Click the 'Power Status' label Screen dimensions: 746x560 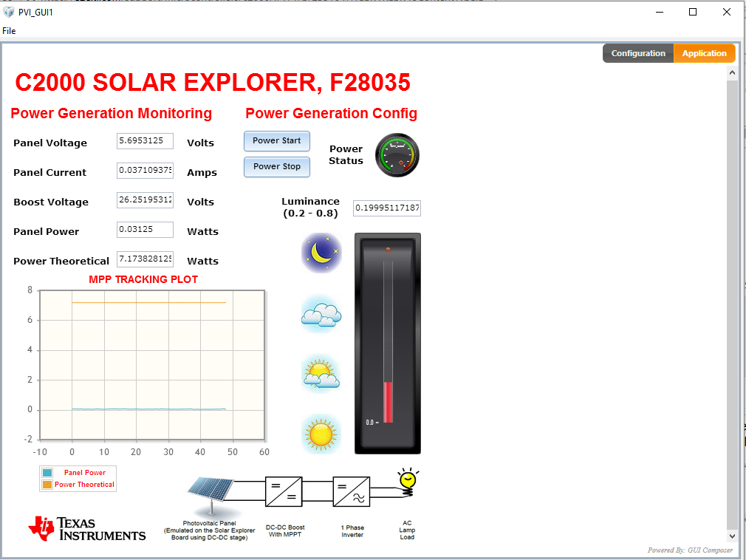click(x=346, y=154)
